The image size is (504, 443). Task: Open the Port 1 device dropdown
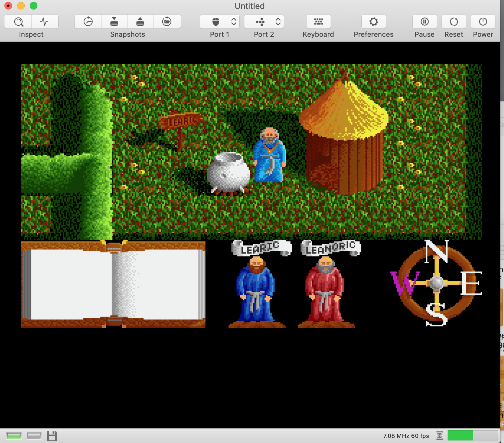220,22
